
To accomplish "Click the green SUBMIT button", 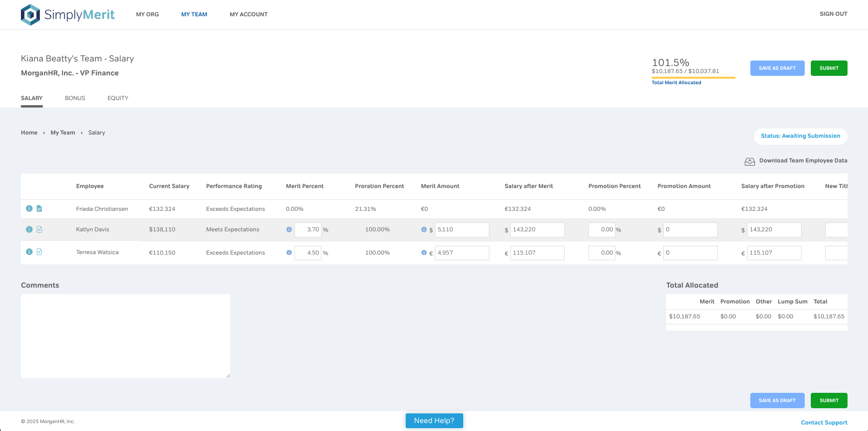I will (x=828, y=68).
